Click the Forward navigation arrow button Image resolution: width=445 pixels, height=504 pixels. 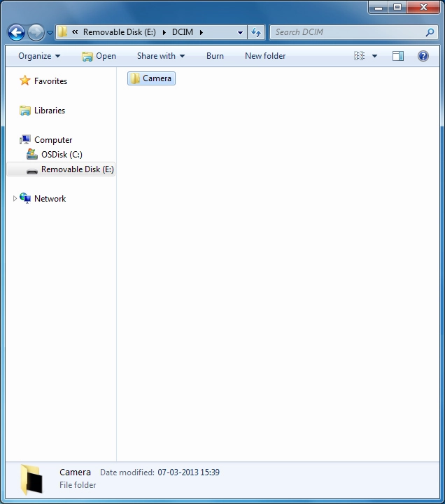coord(36,32)
